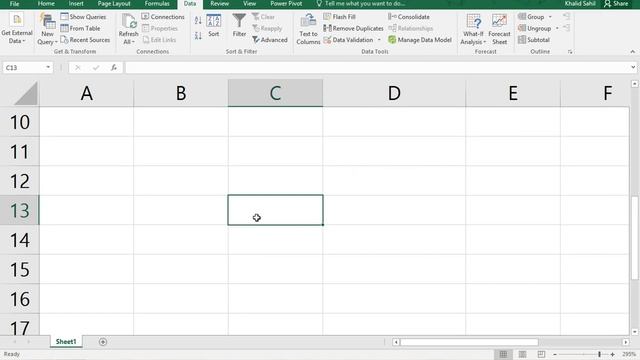The image size is (640, 360).
Task: Expand the Group dropdown arrow
Action: pyautogui.click(x=550, y=17)
